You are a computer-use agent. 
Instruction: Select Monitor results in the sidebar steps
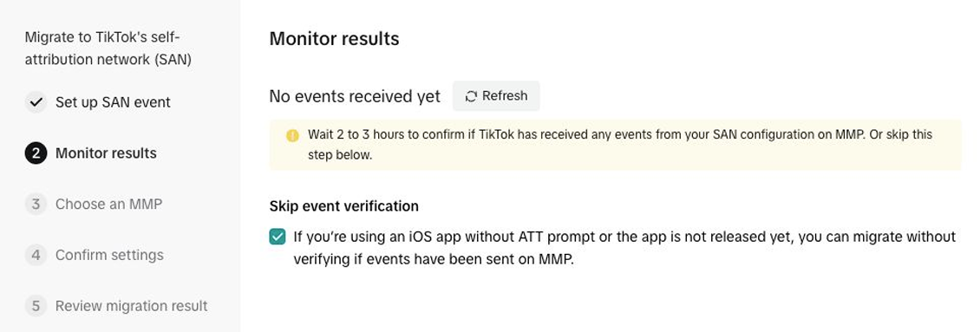[107, 153]
